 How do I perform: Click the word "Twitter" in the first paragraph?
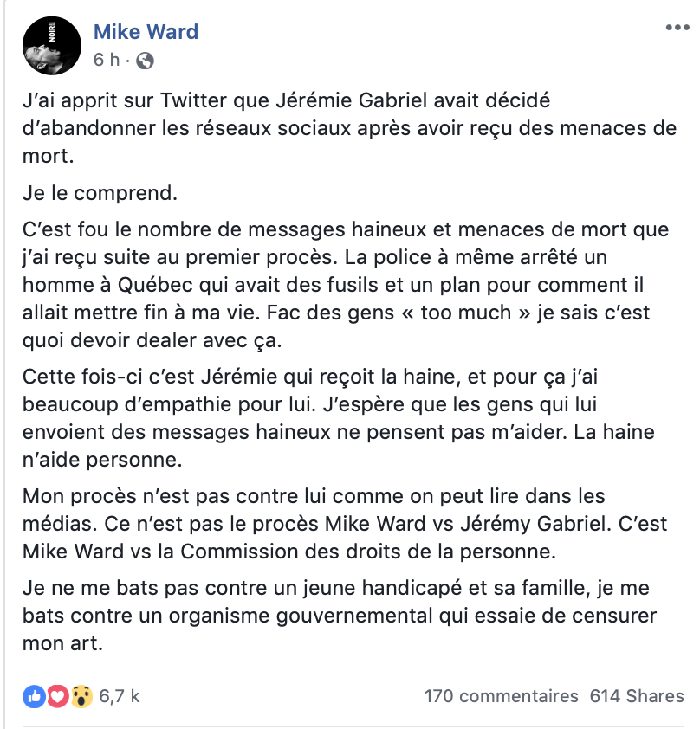[x=193, y=100]
